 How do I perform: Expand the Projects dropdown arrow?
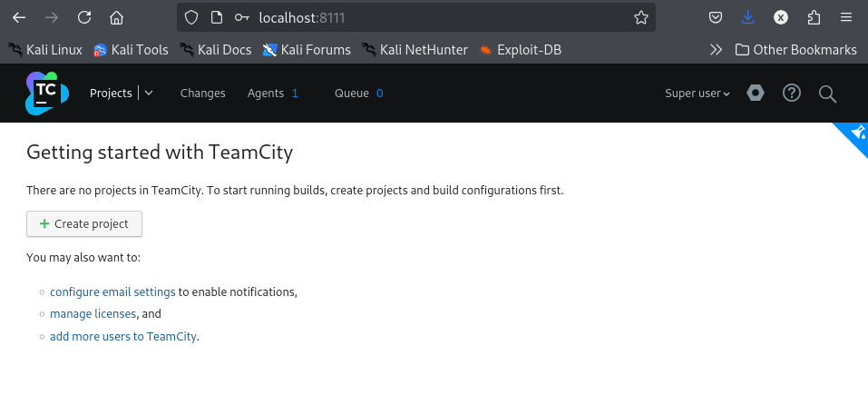(149, 93)
